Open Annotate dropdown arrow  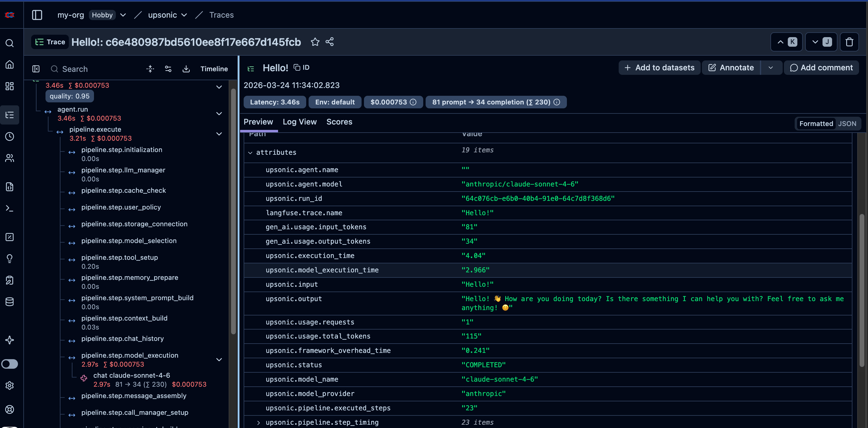[771, 68]
